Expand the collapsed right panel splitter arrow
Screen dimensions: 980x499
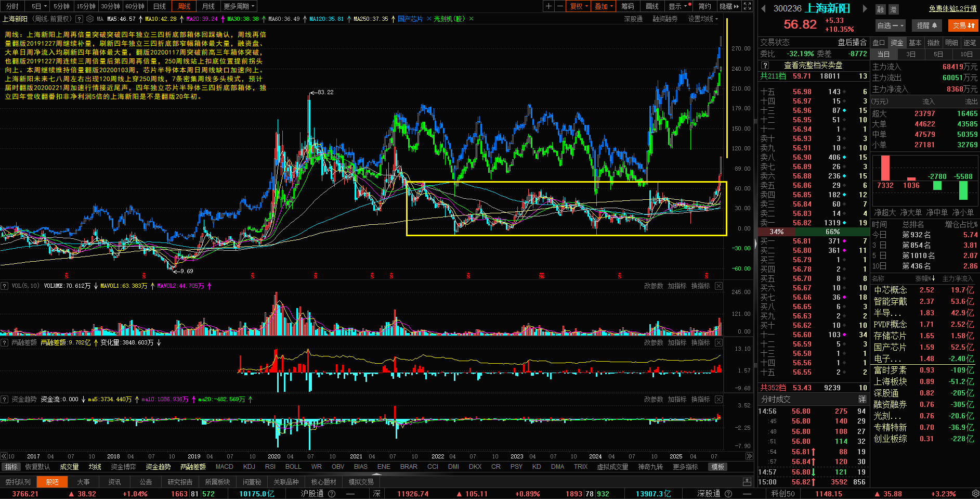tap(755, 243)
